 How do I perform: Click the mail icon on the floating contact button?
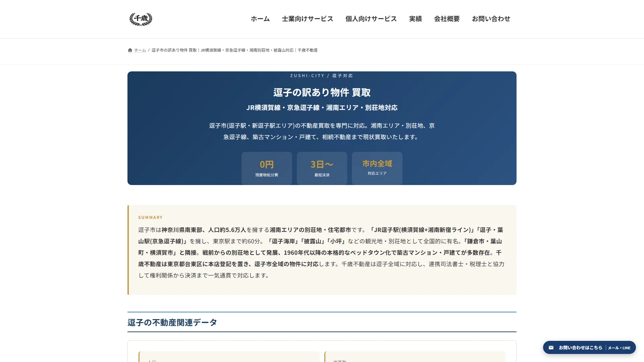tap(551, 348)
